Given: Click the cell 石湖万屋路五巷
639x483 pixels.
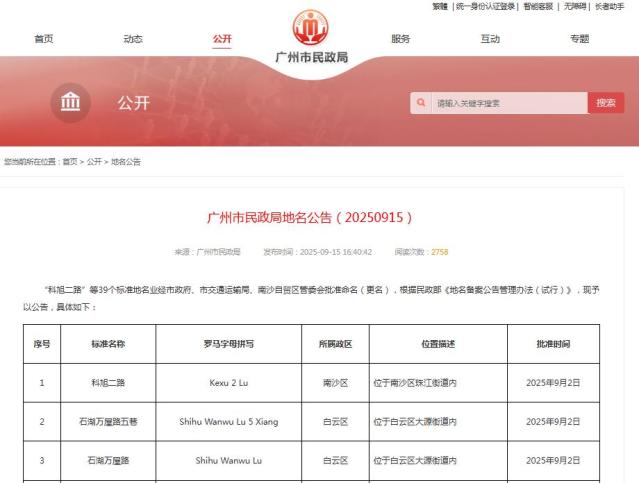Looking at the screenshot, I should (x=108, y=421).
